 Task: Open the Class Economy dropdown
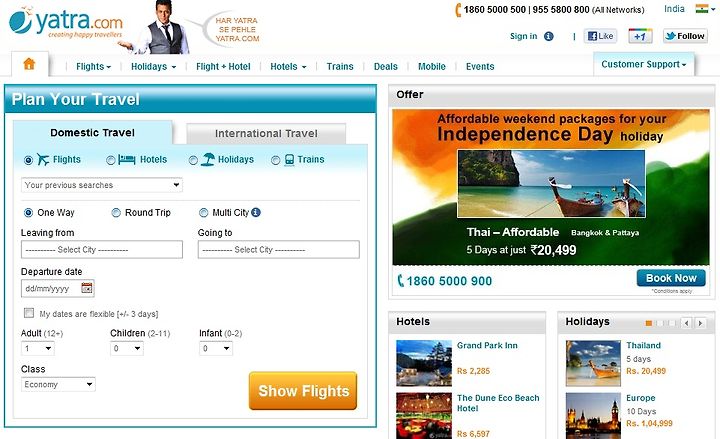pos(58,384)
